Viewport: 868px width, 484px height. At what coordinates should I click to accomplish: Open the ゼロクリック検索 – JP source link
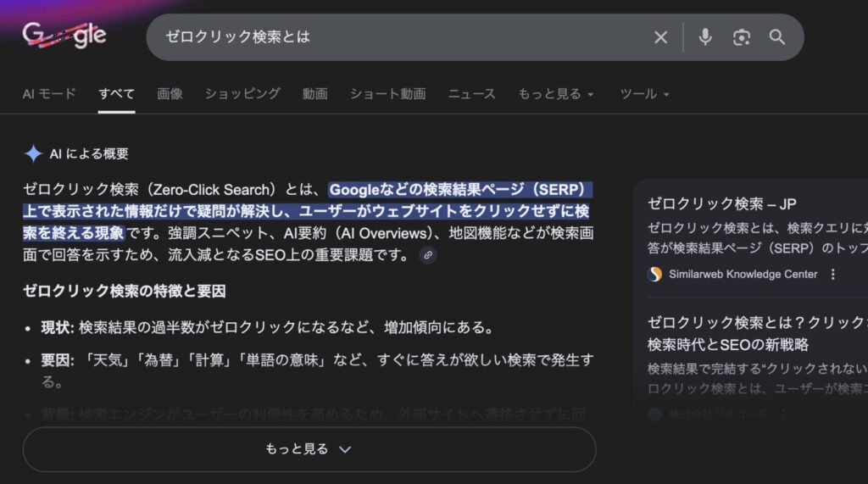click(x=722, y=203)
